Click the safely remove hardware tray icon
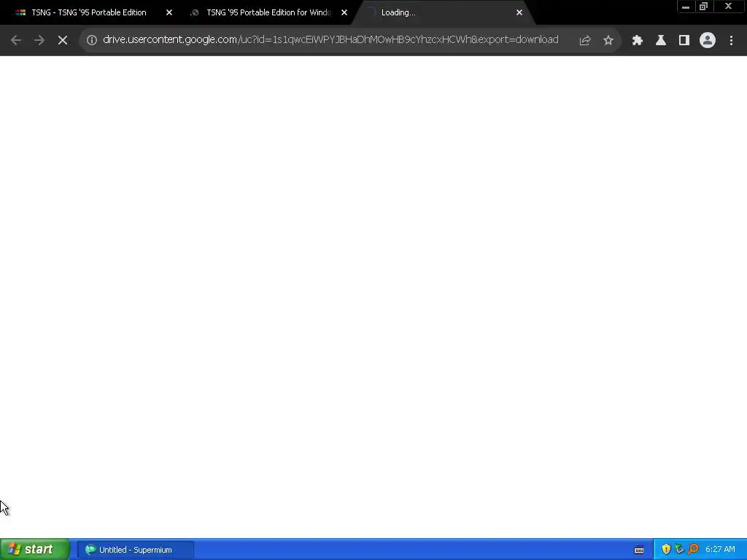Viewport: 747px width, 560px height. (x=679, y=550)
